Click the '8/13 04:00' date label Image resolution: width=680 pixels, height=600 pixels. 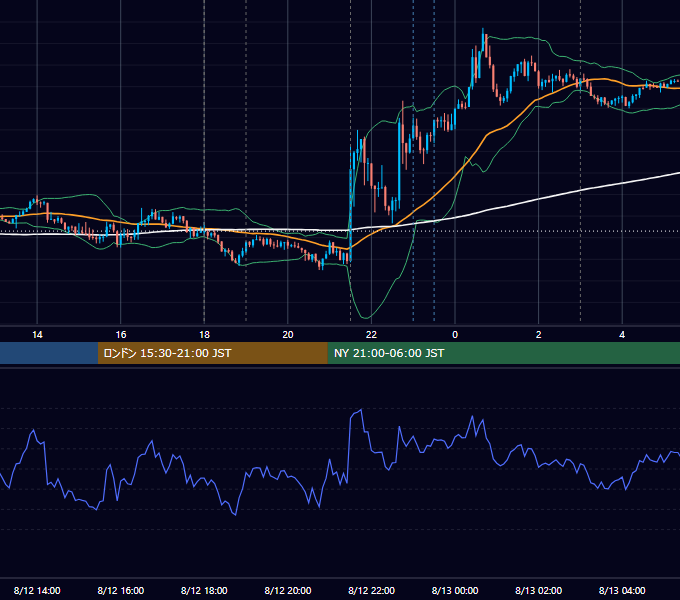622,590
